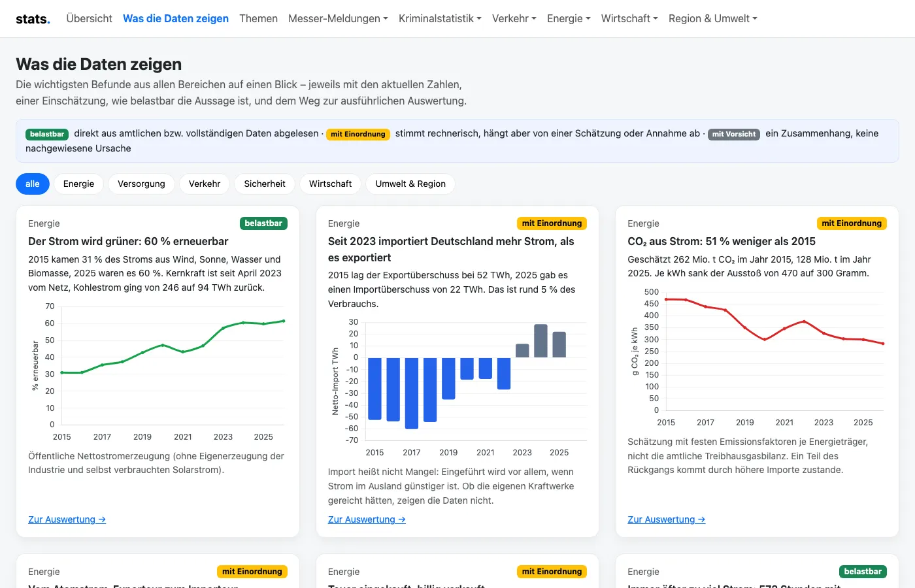Filter cards by Energie pill
The image size is (915, 588).
79,184
